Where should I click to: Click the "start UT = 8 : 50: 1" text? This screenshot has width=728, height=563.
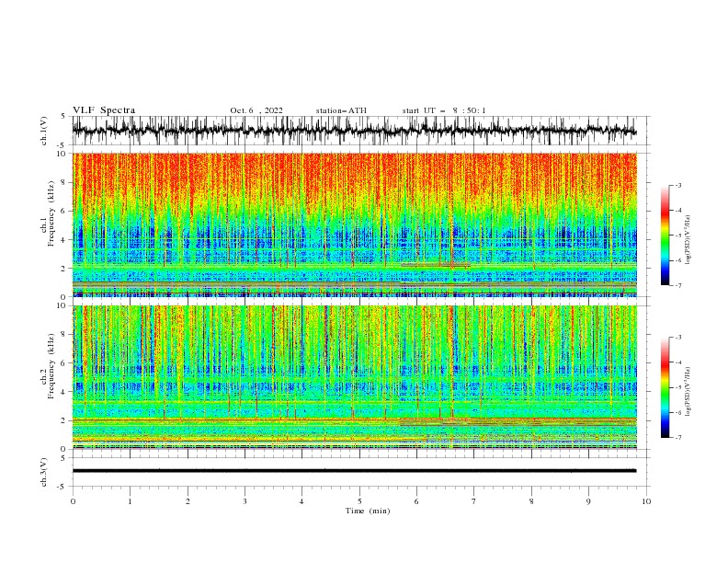coord(444,110)
